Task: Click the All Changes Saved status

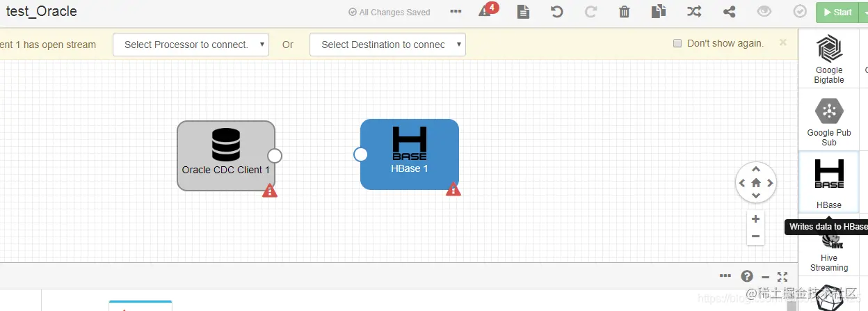Action: coord(389,13)
